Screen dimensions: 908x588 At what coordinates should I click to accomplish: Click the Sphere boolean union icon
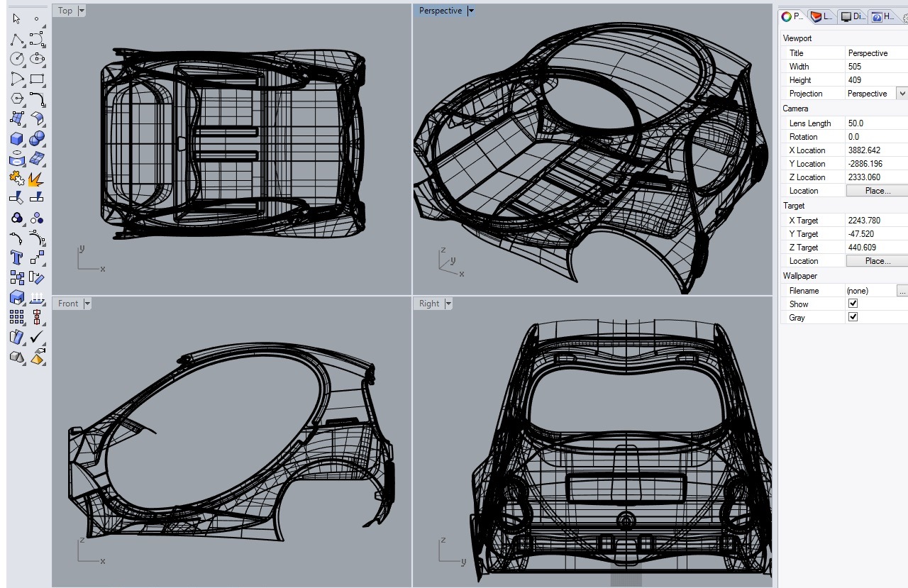38,139
